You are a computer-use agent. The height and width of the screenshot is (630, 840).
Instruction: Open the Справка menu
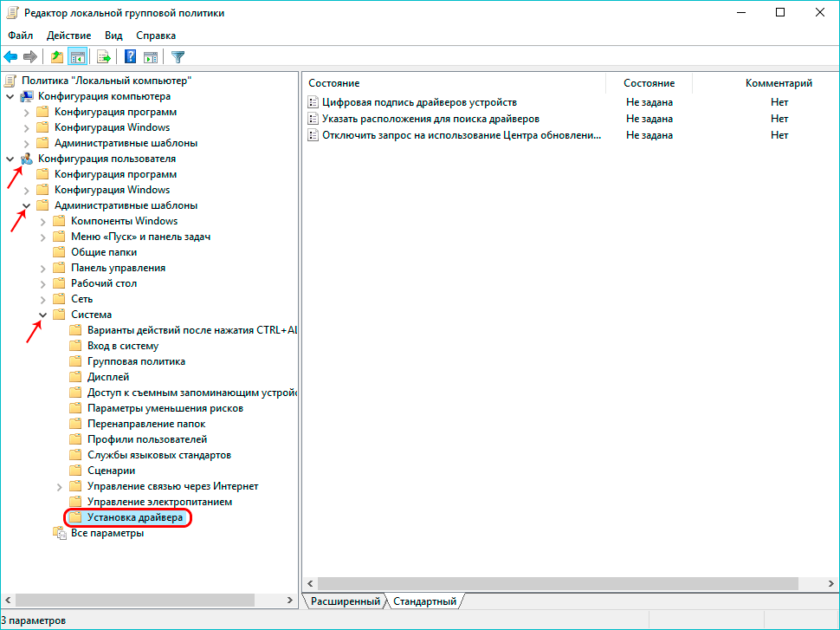(x=156, y=36)
